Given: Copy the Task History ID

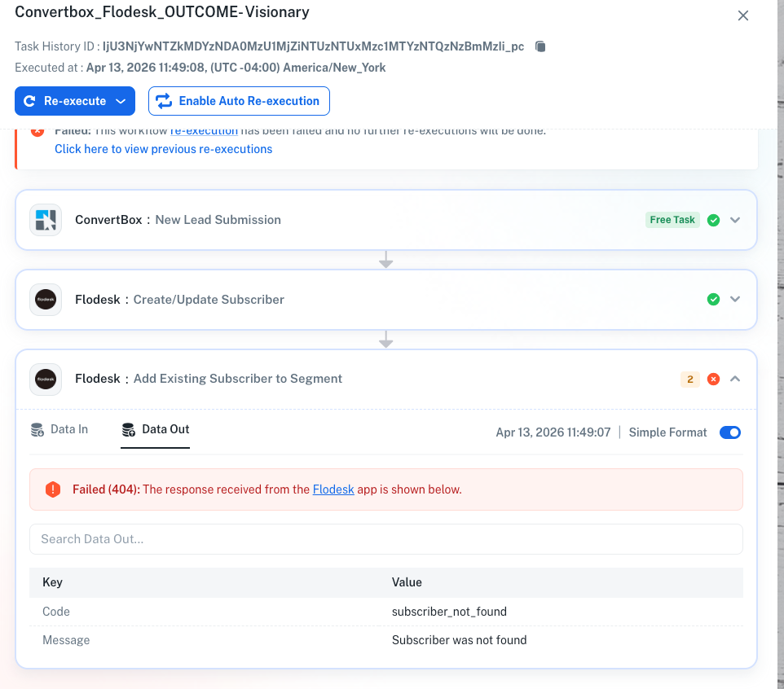Looking at the screenshot, I should tap(540, 46).
